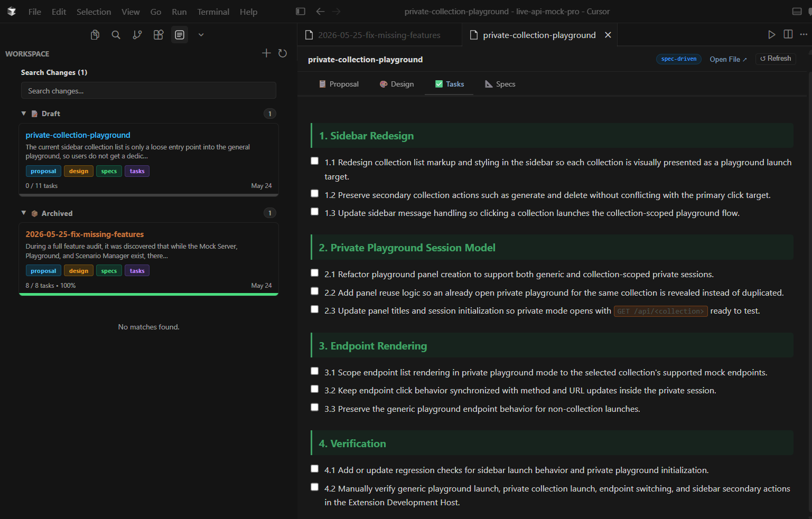Open the Extensions view icon
Viewport: 812px width, 519px height.
(158, 35)
